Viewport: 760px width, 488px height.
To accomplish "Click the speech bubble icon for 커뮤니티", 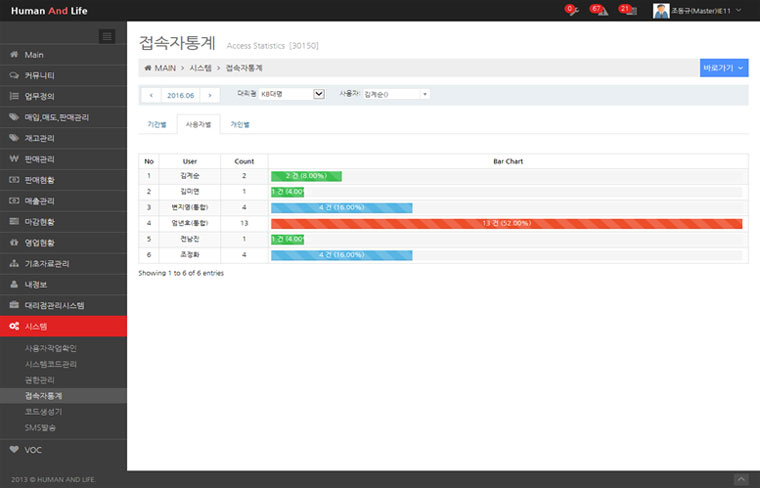I will click(x=13, y=75).
